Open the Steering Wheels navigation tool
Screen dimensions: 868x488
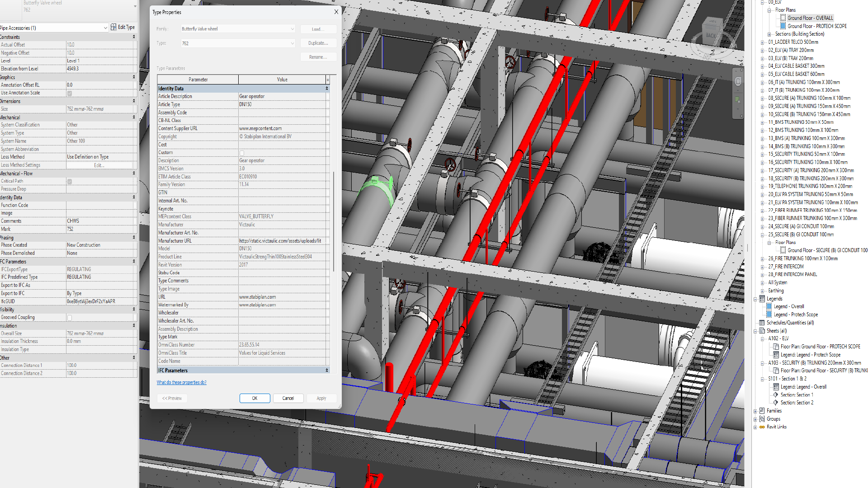click(x=738, y=81)
